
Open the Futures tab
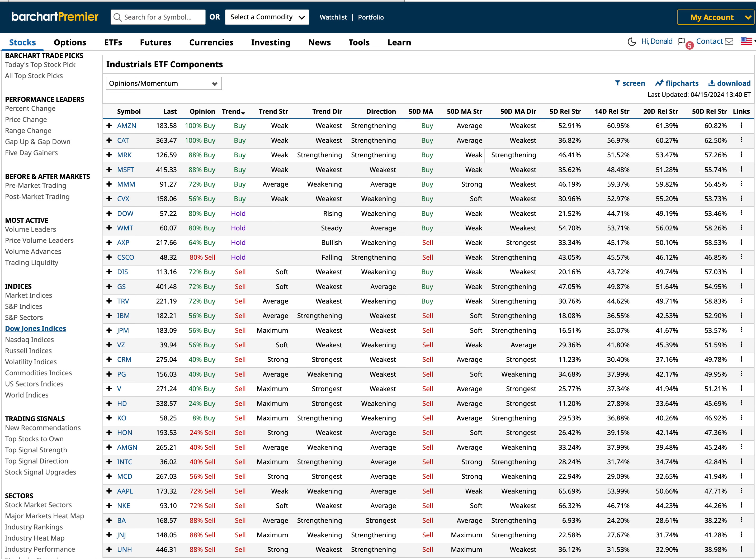click(156, 42)
